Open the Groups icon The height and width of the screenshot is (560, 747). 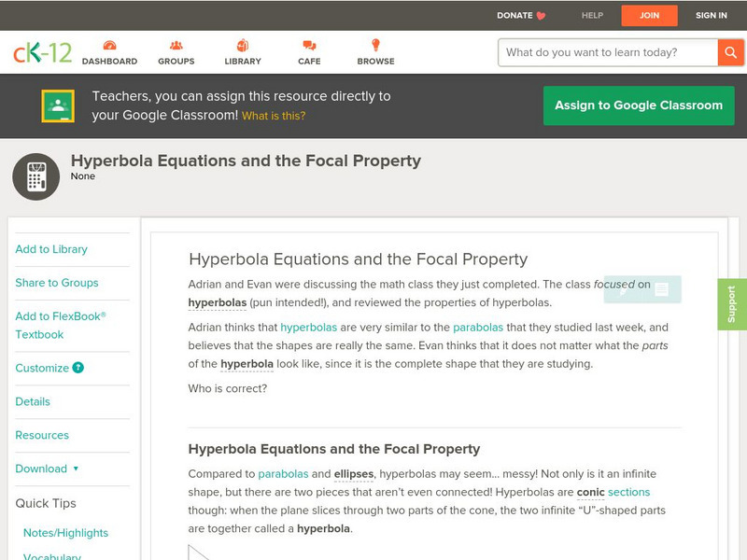176,46
